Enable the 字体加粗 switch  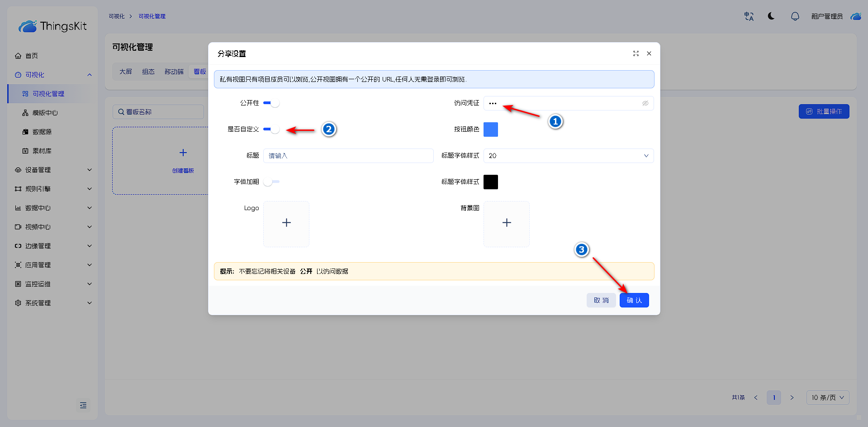click(x=271, y=182)
